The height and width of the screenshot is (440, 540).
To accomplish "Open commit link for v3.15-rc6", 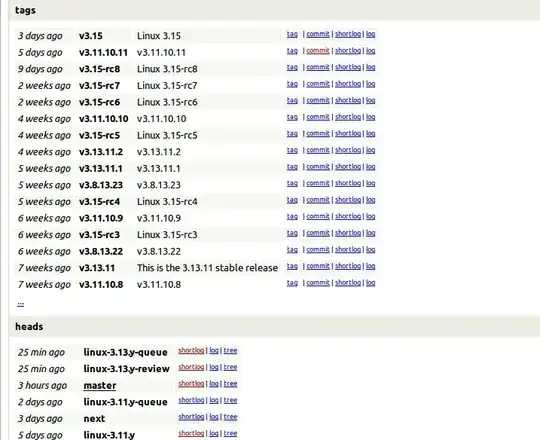I will (x=318, y=100).
